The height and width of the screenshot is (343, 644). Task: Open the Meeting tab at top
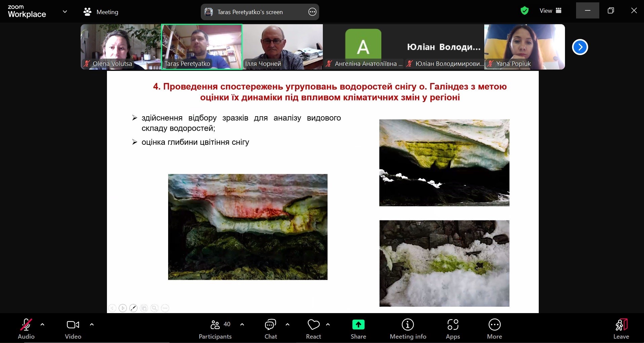click(x=101, y=12)
